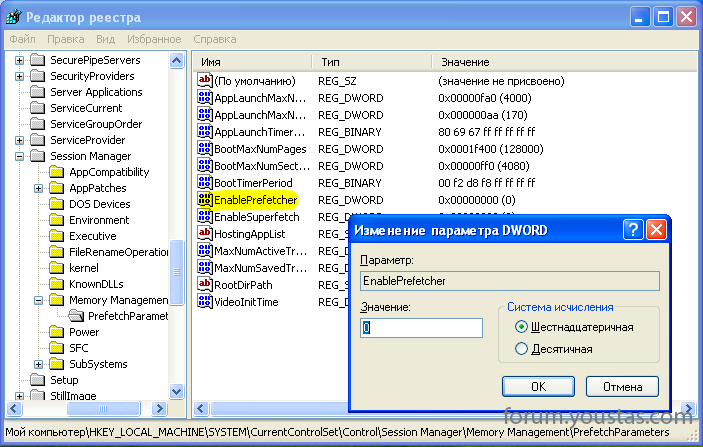Image resolution: width=703 pixels, height=447 pixels.
Task: Click the KnownDLLs folder icon
Action: (x=56, y=284)
